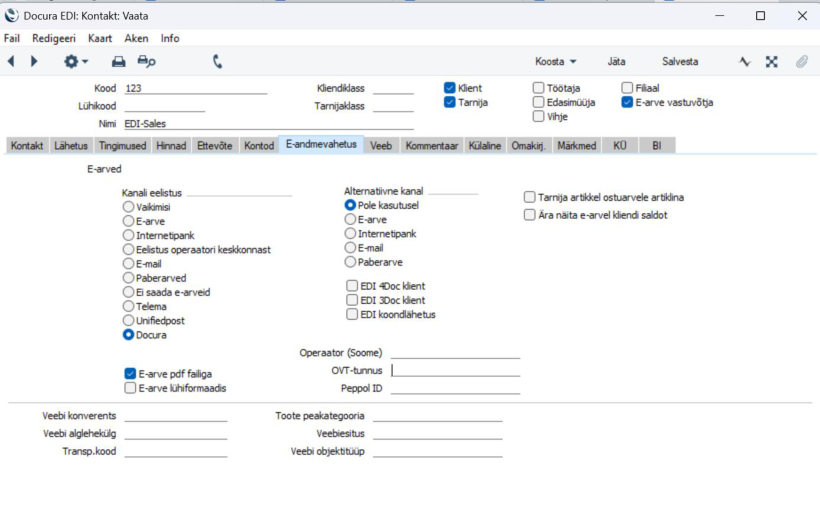Screen dimensions: 820x513
Task: Click the phone call icon
Action: click(218, 62)
